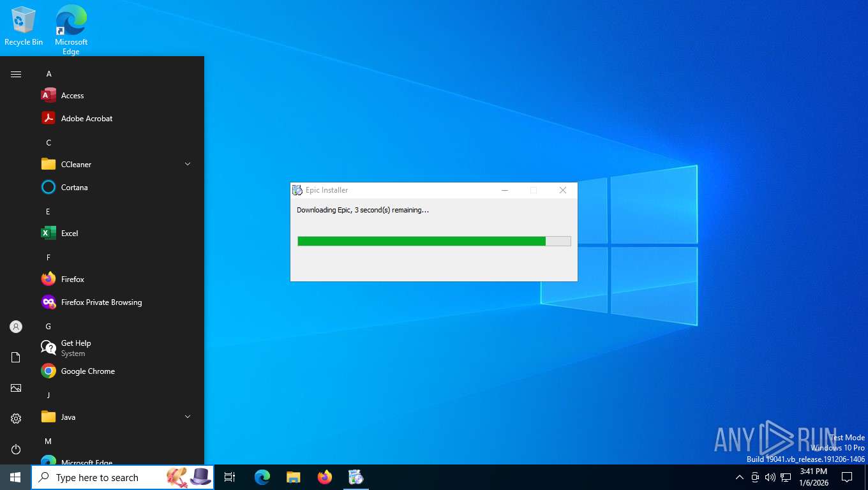
Task: Launch Firefox from Start menu list
Action: (118, 279)
